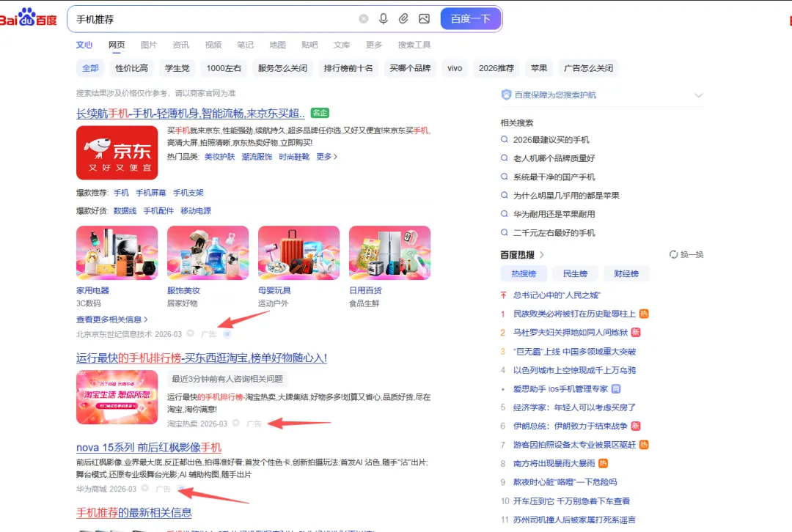The width and height of the screenshot is (792, 532).
Task: Select the 网页 tab
Action: [116, 45]
